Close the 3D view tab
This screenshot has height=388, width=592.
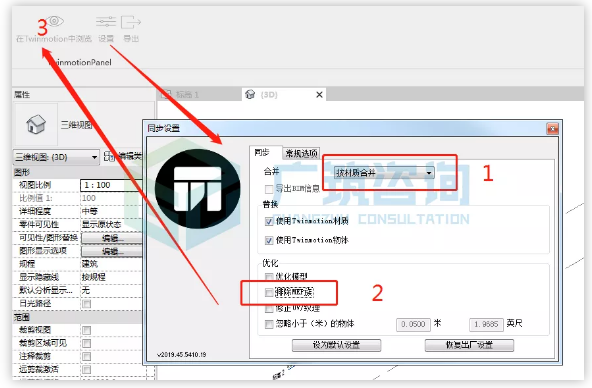[319, 94]
